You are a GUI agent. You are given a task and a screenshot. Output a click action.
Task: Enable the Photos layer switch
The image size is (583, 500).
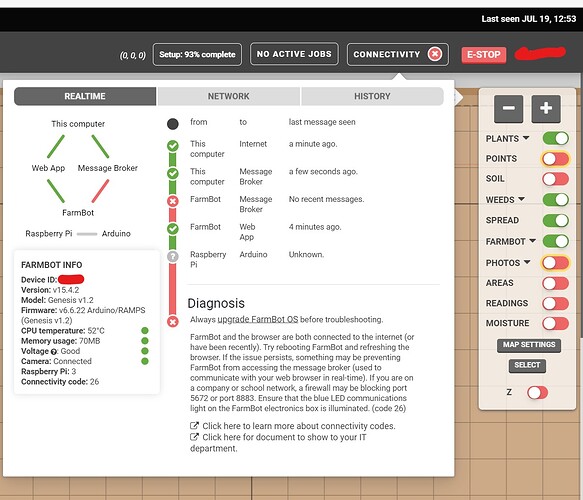point(555,263)
